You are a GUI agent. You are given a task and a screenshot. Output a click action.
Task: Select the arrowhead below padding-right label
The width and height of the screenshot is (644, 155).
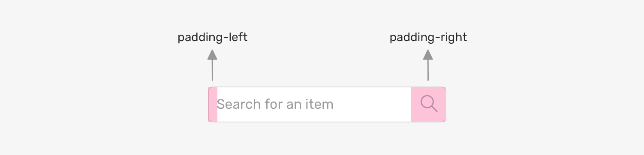[x=427, y=54]
